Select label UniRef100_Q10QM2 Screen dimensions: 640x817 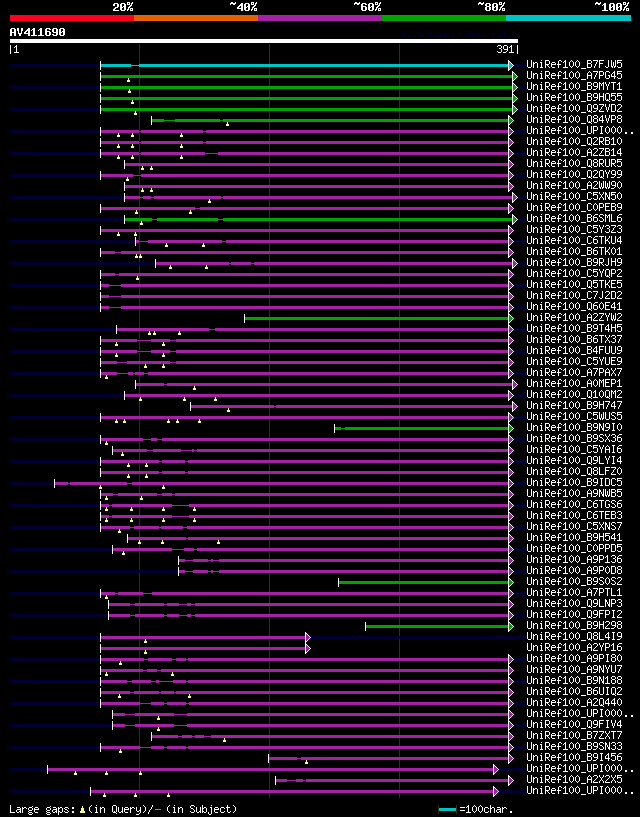[x=574, y=394]
